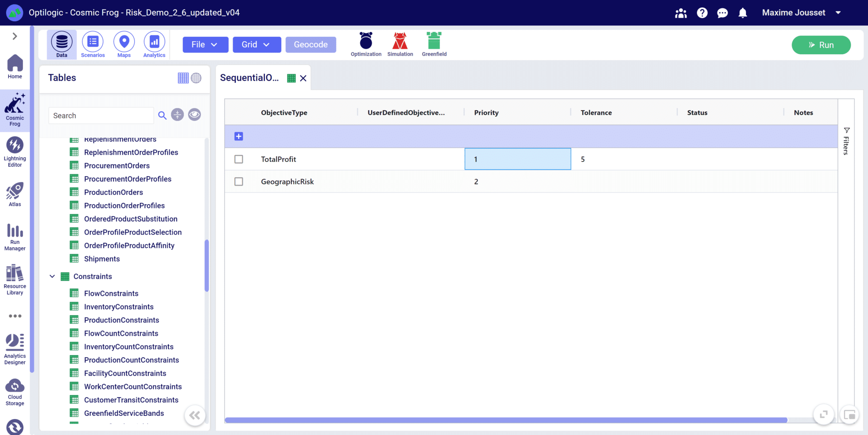Open the Resource Library
Screen dimensions: 868x435
(15, 280)
